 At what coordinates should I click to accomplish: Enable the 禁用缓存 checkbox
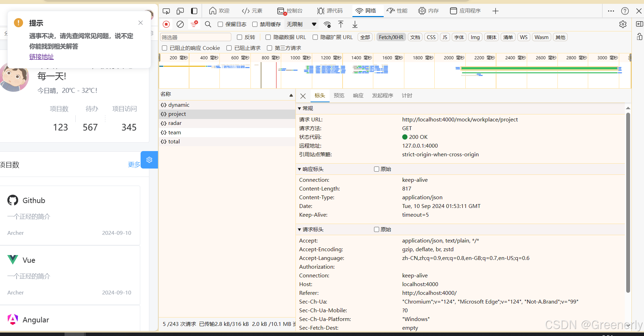click(255, 24)
